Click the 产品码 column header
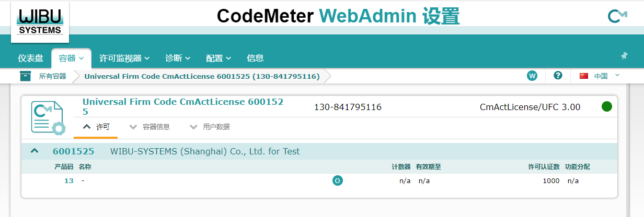Image resolution: width=644 pixels, height=217 pixels. 64,166
